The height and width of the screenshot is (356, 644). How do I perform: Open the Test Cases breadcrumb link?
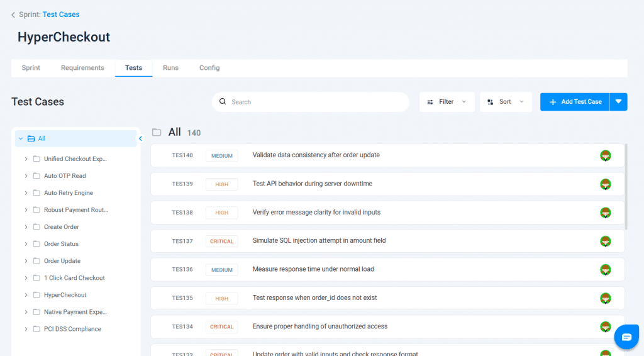tap(61, 14)
